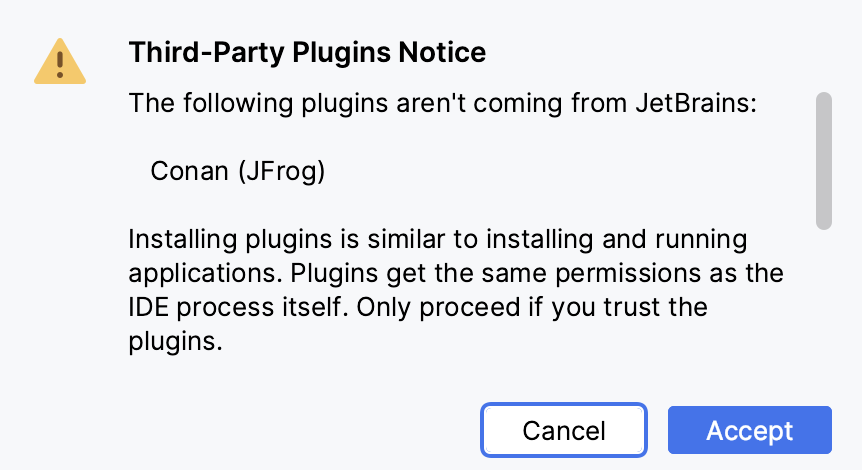
Task: Click the notice text scrollbar thumb
Action: pos(823,161)
